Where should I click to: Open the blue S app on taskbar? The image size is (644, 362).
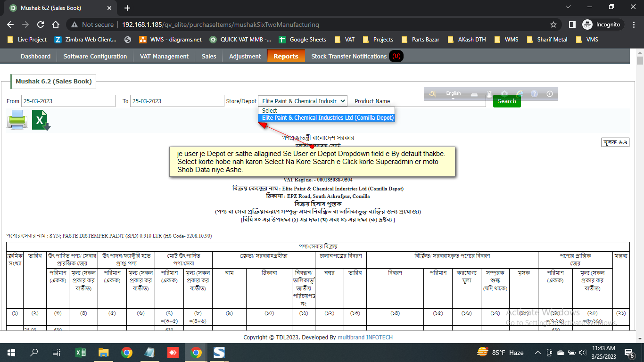pyautogui.click(x=219, y=352)
